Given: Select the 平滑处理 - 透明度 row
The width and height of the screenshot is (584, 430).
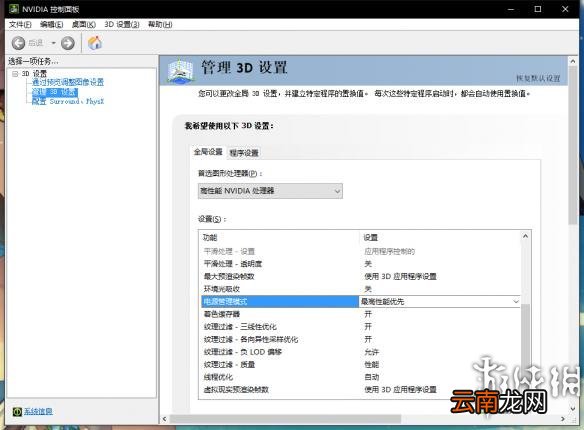Looking at the screenshot, I should click(361, 264).
